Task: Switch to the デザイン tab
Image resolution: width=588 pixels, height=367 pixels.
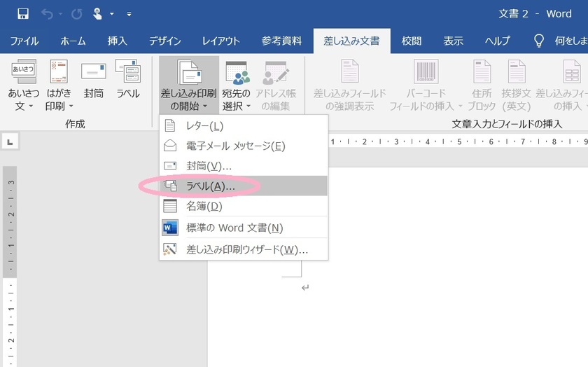Action: click(x=165, y=41)
